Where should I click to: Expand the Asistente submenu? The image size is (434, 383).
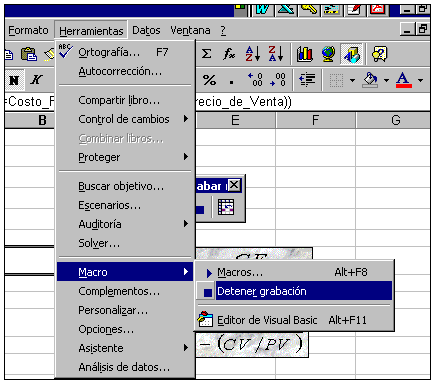click(125, 348)
